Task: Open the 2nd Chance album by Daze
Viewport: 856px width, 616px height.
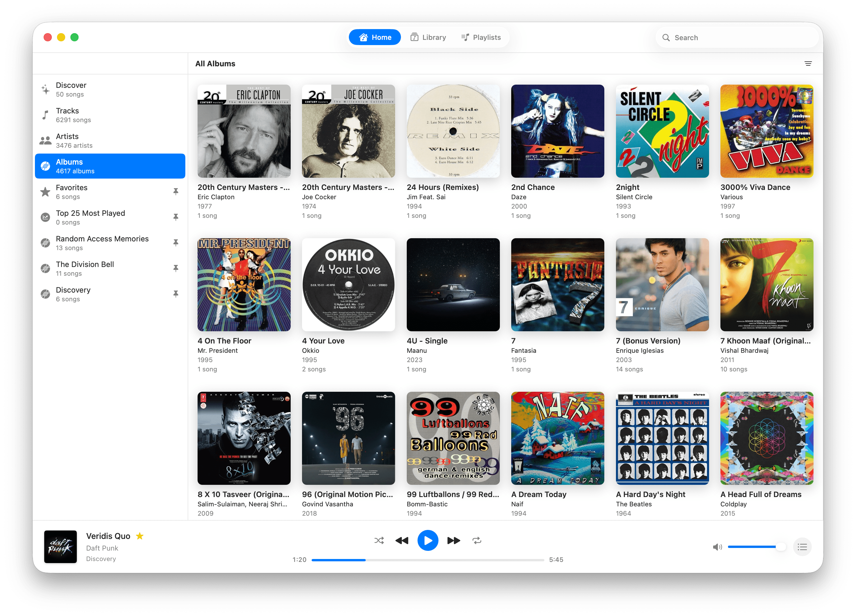Action: tap(557, 131)
